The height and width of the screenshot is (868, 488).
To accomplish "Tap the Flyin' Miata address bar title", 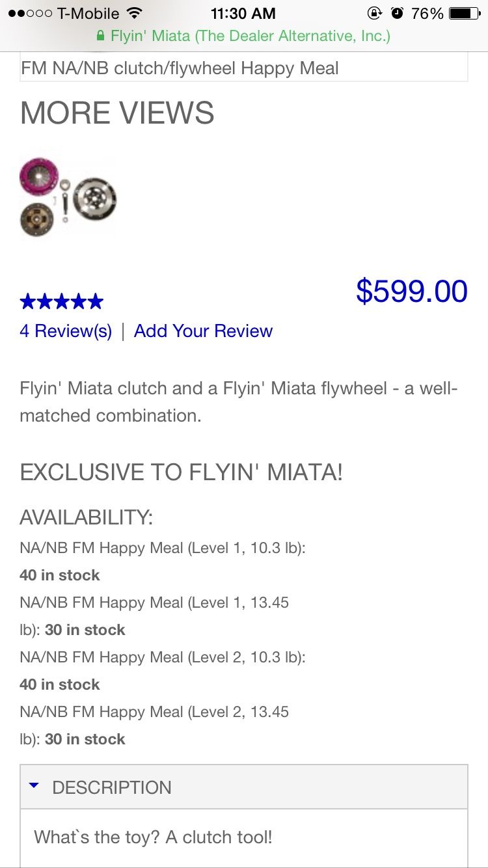I will pos(251,36).
